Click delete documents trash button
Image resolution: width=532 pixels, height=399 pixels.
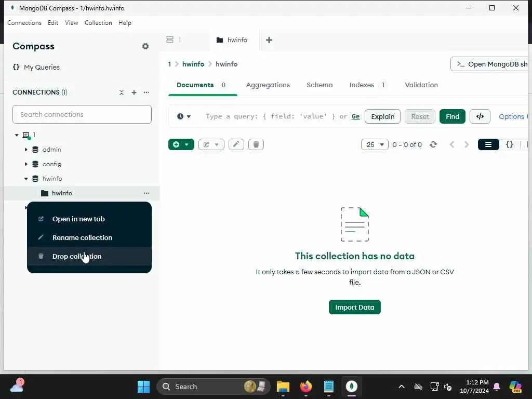[x=256, y=144]
